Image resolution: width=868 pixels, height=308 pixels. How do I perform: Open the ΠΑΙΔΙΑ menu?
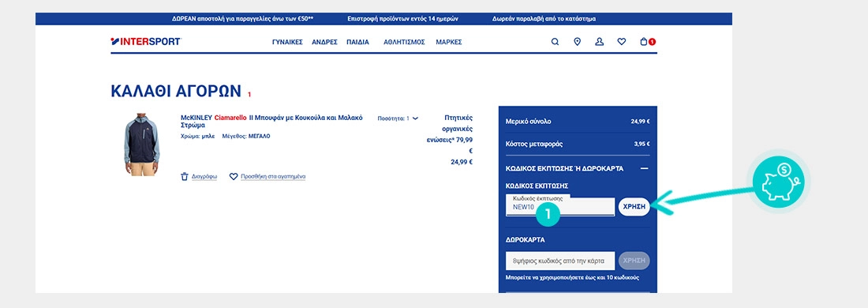point(357,42)
